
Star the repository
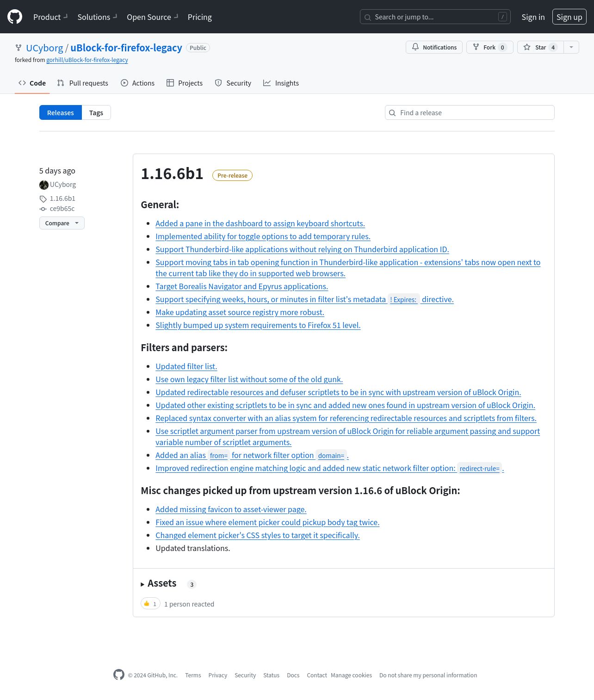(540, 47)
